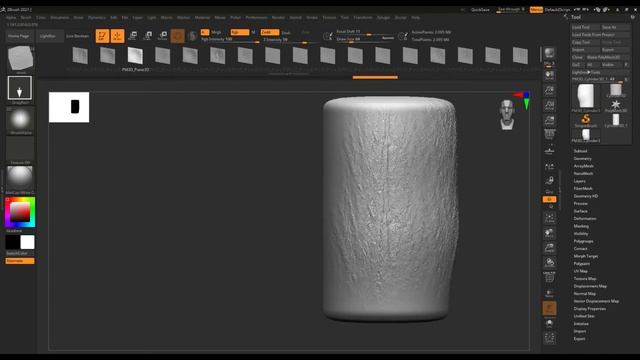Select the PolyMesh3D star tool
640x360 pixels.
pos(616,104)
